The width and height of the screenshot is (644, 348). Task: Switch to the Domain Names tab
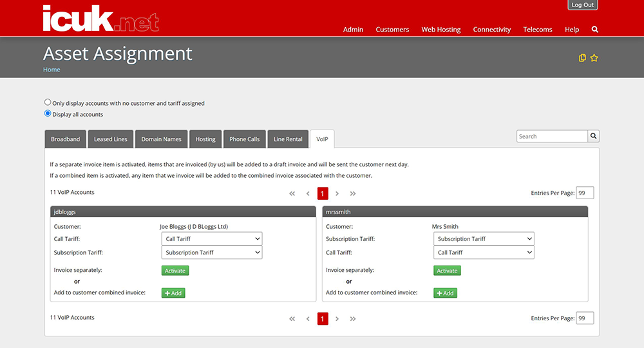[162, 139]
